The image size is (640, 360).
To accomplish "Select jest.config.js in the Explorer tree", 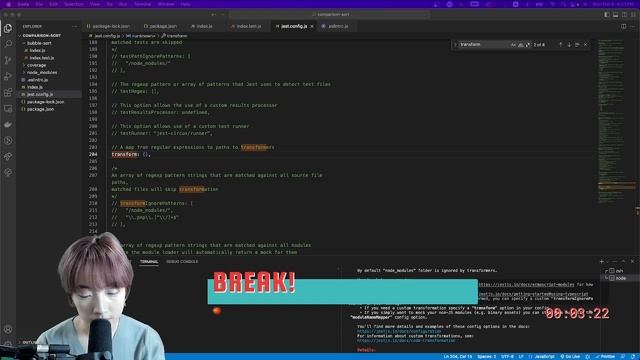I will pyautogui.click(x=40, y=94).
